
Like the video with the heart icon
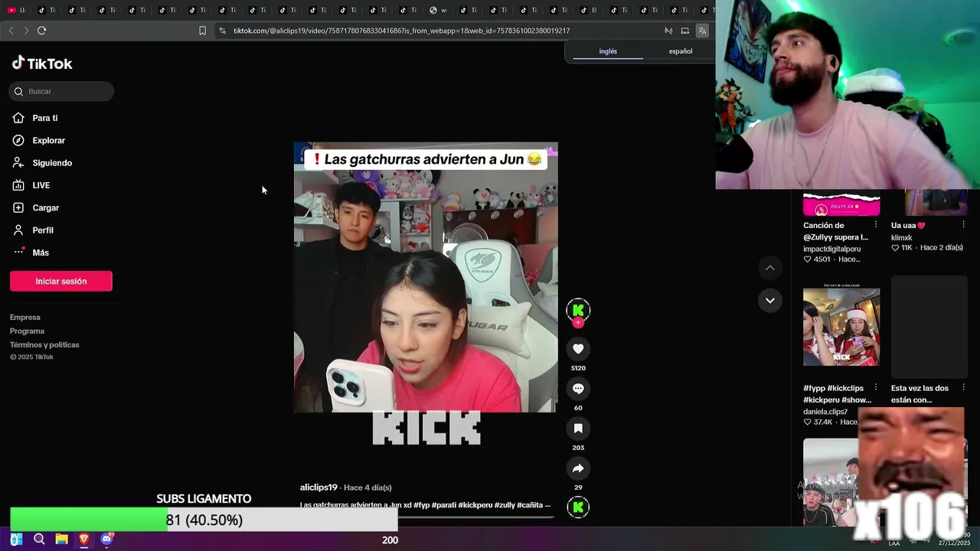click(x=578, y=349)
